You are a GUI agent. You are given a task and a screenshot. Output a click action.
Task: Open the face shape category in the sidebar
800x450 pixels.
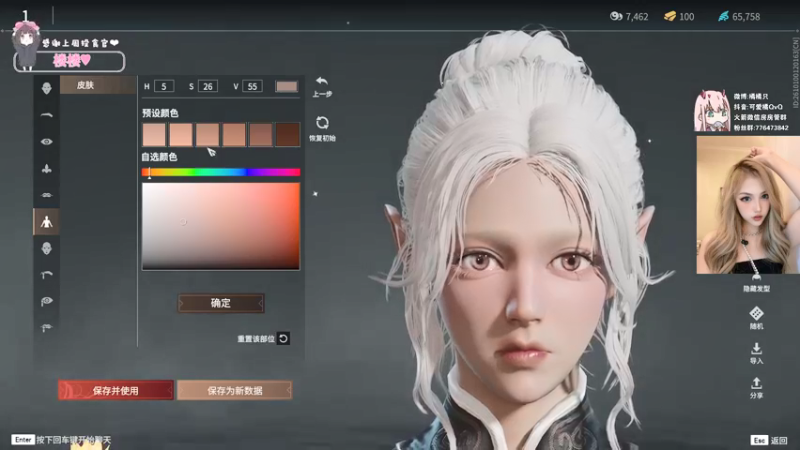pos(46,88)
